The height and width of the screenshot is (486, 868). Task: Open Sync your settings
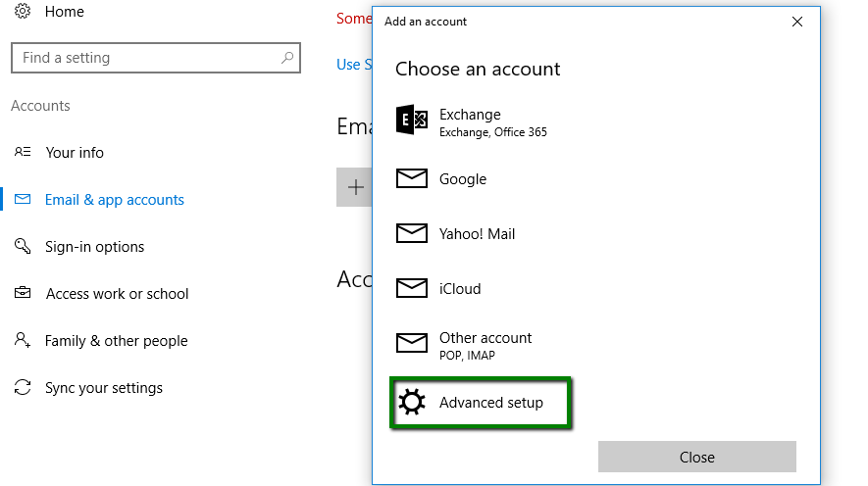(104, 388)
